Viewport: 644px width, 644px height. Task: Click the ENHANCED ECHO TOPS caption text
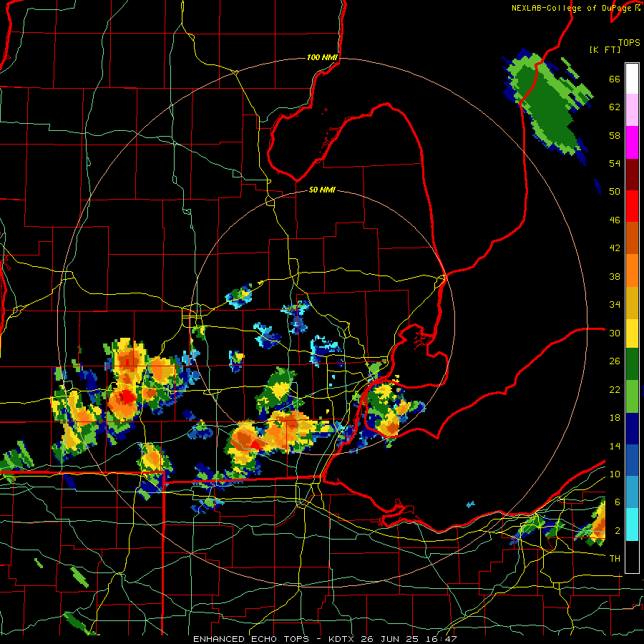coord(251,639)
